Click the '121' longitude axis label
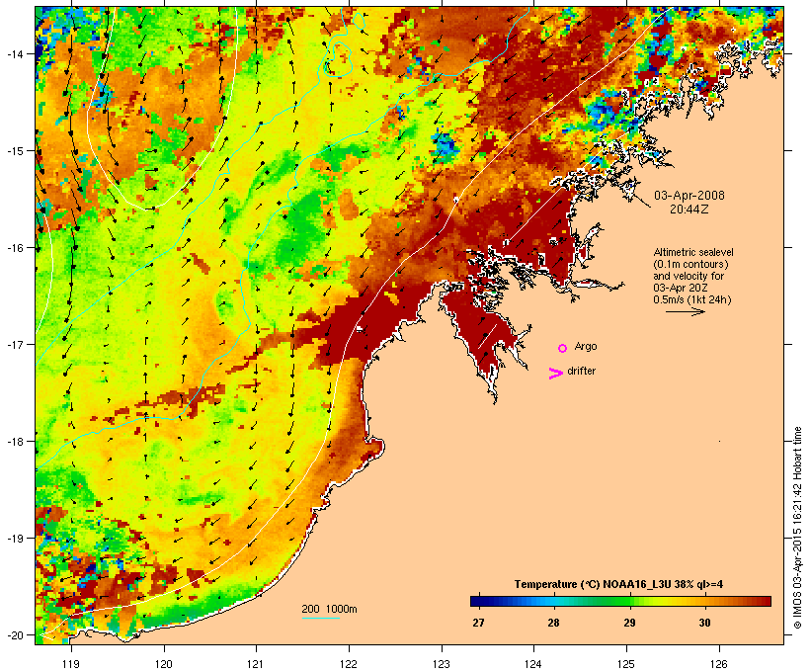810x672 pixels. 256,663
